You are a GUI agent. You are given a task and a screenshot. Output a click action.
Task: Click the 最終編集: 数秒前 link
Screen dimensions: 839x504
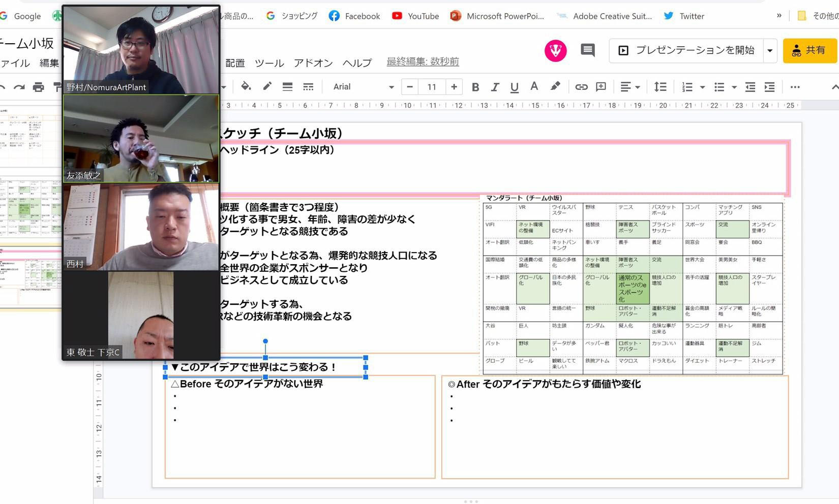pyautogui.click(x=423, y=61)
